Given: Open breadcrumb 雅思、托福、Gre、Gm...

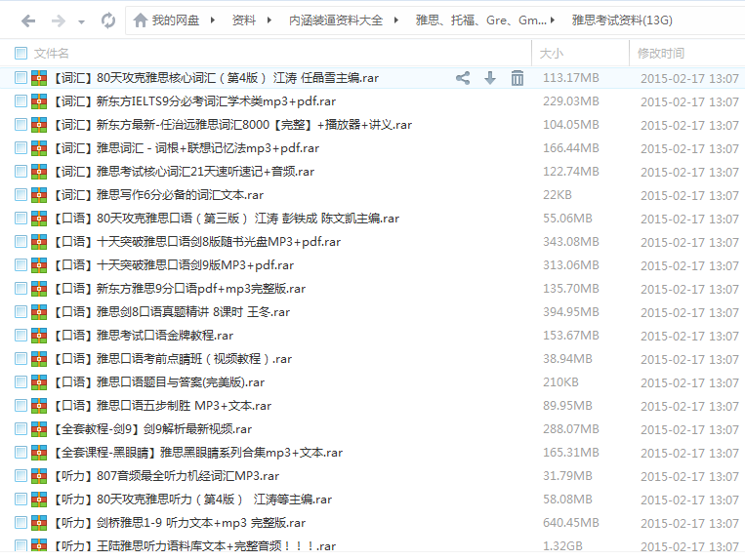Looking at the screenshot, I should 480,20.
